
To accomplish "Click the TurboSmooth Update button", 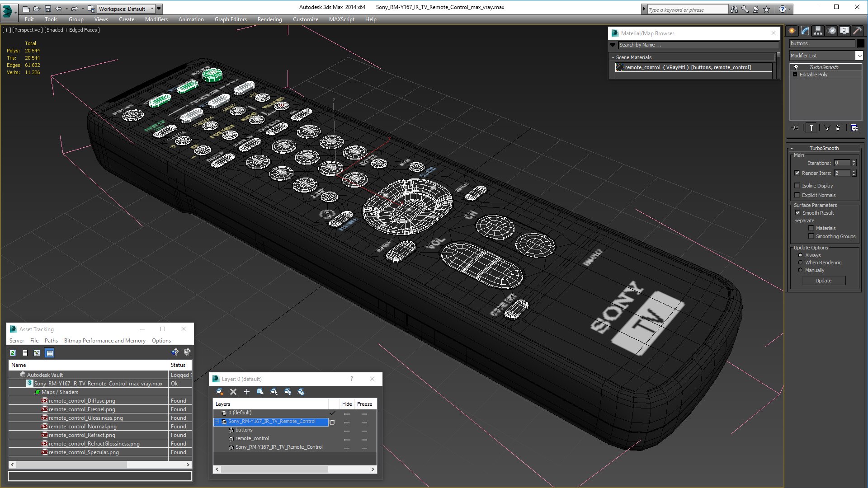I will 823,281.
